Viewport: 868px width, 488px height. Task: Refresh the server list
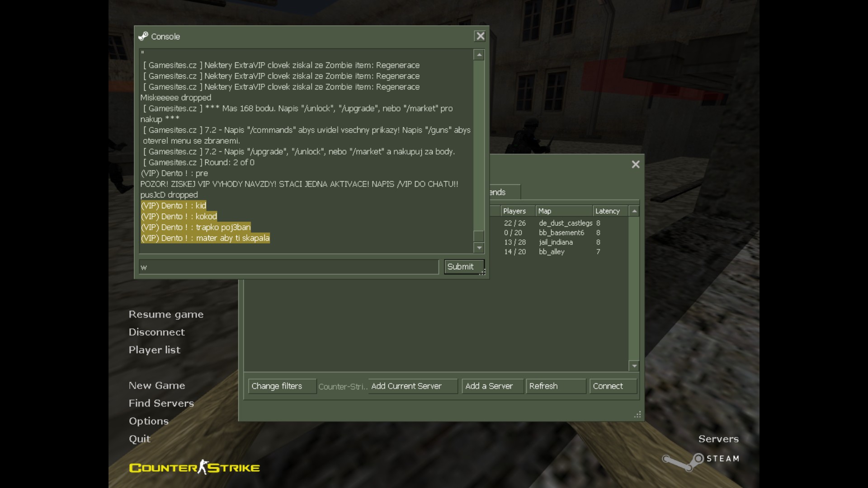pyautogui.click(x=556, y=386)
